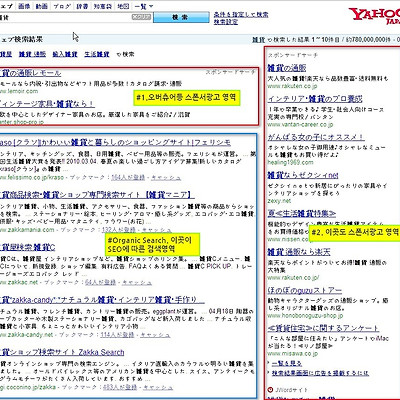Open 条件を指定して検索 link

241,14
